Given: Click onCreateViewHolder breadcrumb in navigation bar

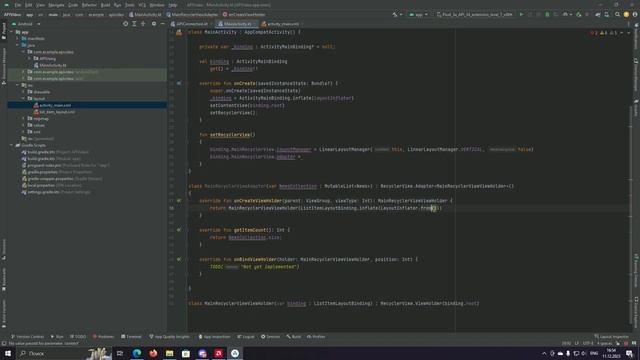Looking at the screenshot, I should click(244, 14).
